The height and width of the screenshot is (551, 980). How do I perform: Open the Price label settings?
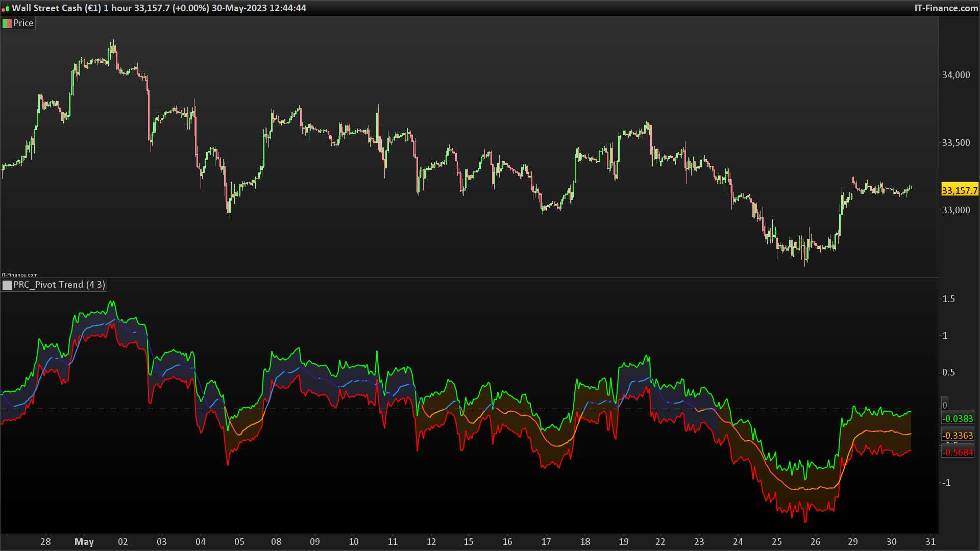[23, 23]
